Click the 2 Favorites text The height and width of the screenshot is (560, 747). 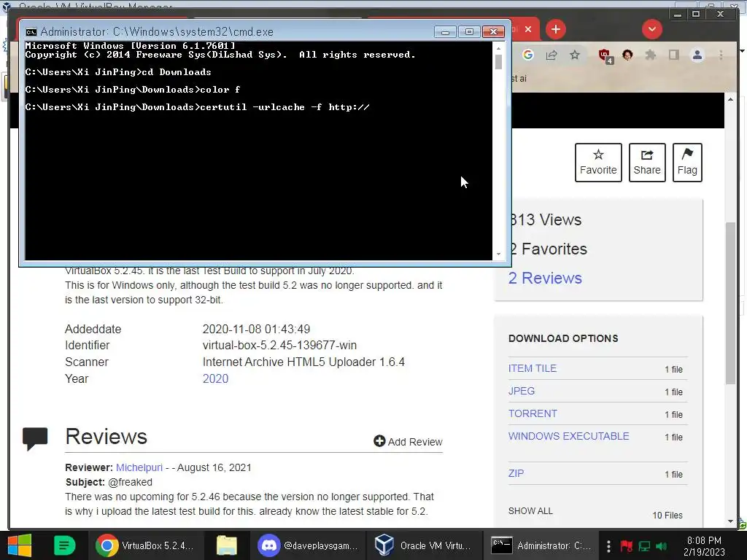[548, 249]
